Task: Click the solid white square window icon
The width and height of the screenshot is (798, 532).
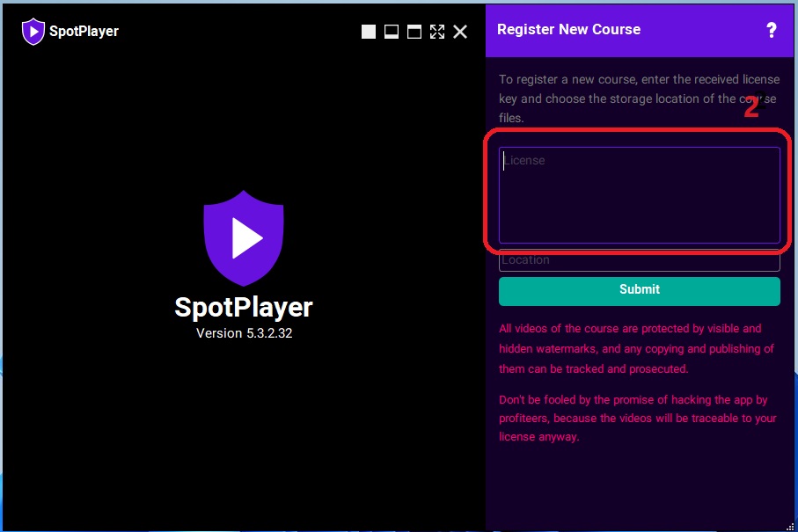Action: (x=369, y=32)
